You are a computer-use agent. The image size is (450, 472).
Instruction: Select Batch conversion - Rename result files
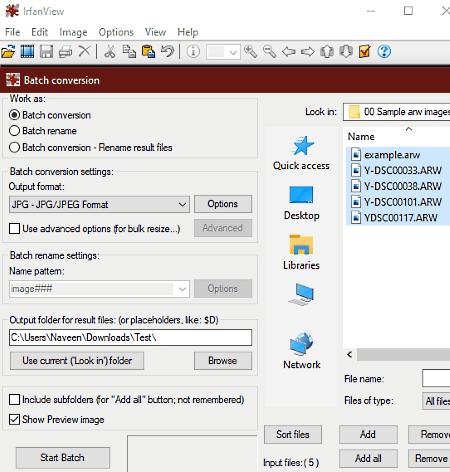pos(91,147)
